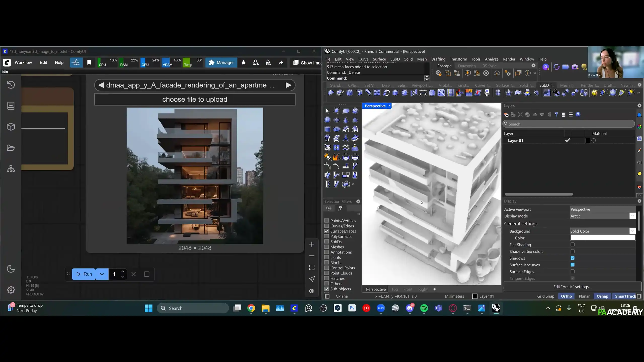This screenshot has width=644, height=362.
Task: Click Edit "Arctic" settings button
Action: (572, 287)
